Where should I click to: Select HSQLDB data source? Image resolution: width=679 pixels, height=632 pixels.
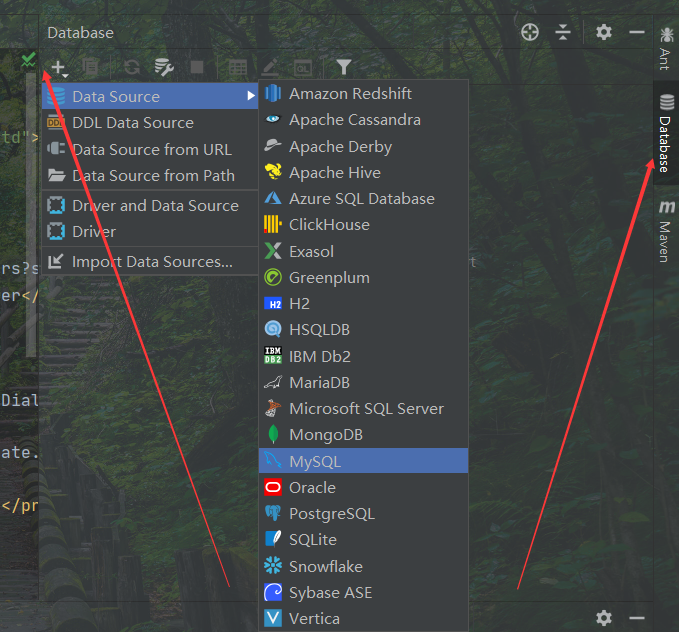pos(363,330)
